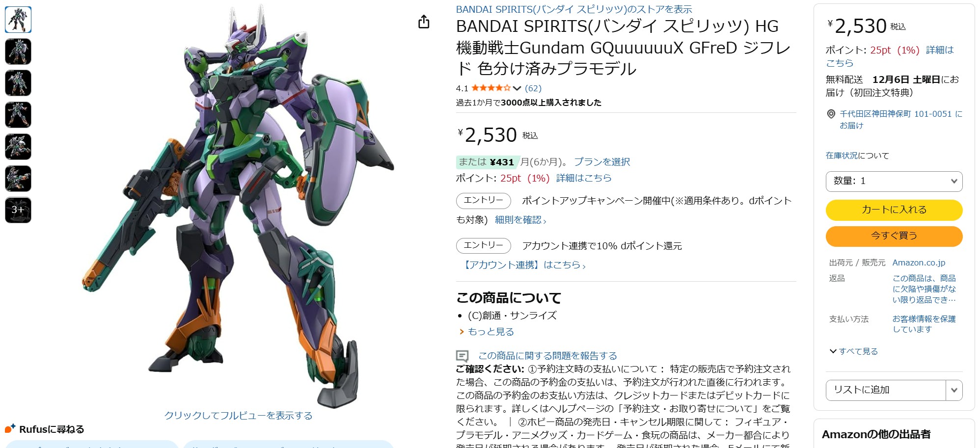Open the star rating breakdown chevron
This screenshot has height=448, width=980.
(517, 88)
